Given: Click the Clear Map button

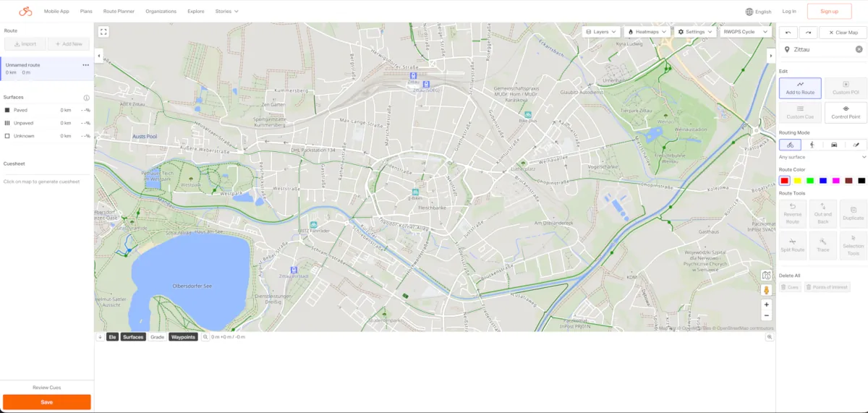Looking at the screenshot, I should (x=843, y=33).
